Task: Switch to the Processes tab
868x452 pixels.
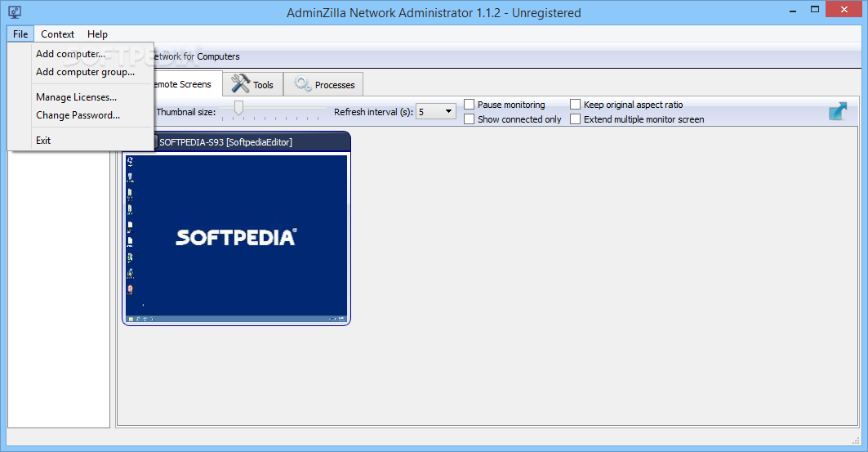Action: point(324,84)
